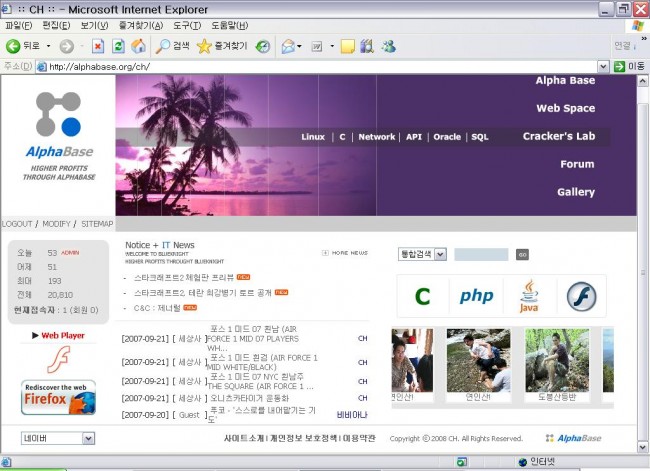This screenshot has width=650, height=471.
Task: Open the 편집(E) menu
Action: click(56, 26)
